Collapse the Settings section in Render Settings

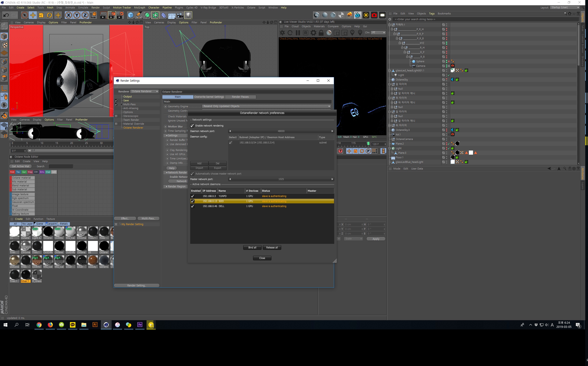coord(167,136)
